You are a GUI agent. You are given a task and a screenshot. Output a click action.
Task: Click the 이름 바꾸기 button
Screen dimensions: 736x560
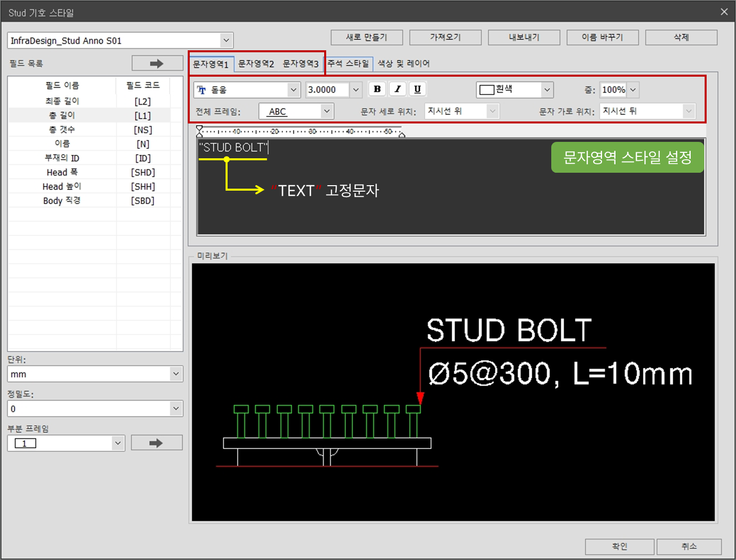[x=603, y=37]
